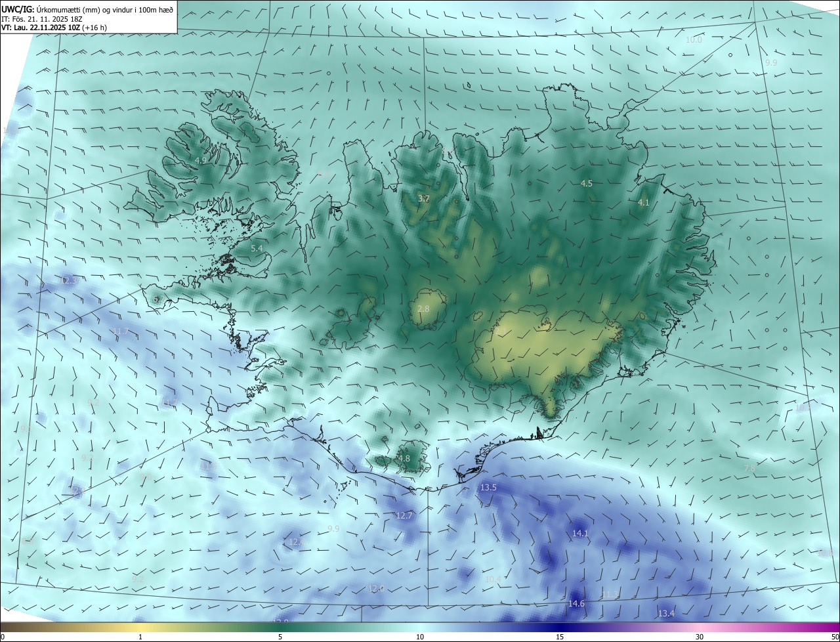Image resolution: width=840 pixels, height=642 pixels.
Task: Click the 12.4 value label
Action: tap(296, 542)
